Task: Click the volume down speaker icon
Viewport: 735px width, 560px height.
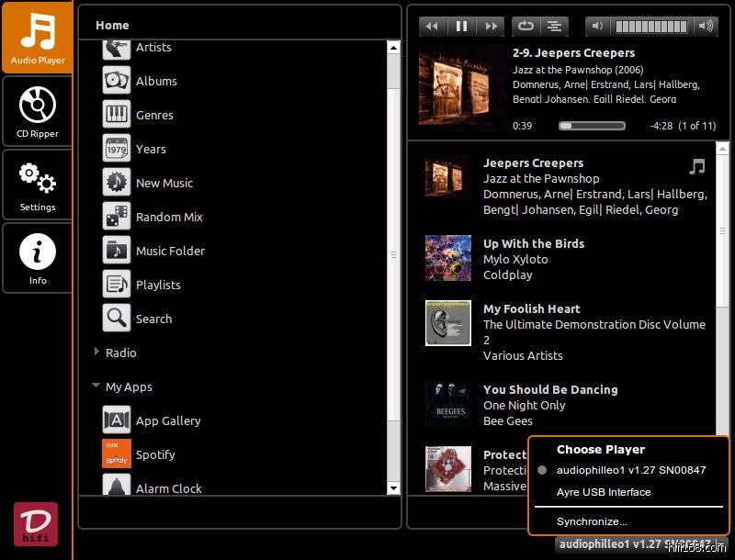Action: click(x=597, y=27)
